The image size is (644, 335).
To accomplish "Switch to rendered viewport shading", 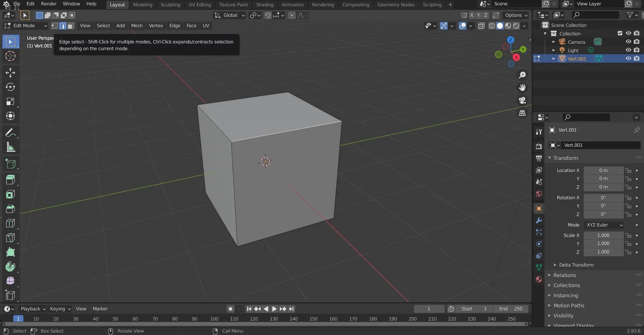I will (517, 26).
